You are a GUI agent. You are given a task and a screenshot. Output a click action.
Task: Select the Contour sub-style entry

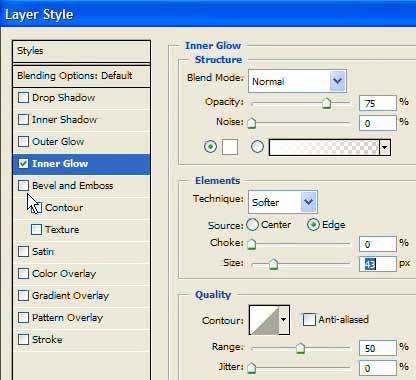pos(81,207)
